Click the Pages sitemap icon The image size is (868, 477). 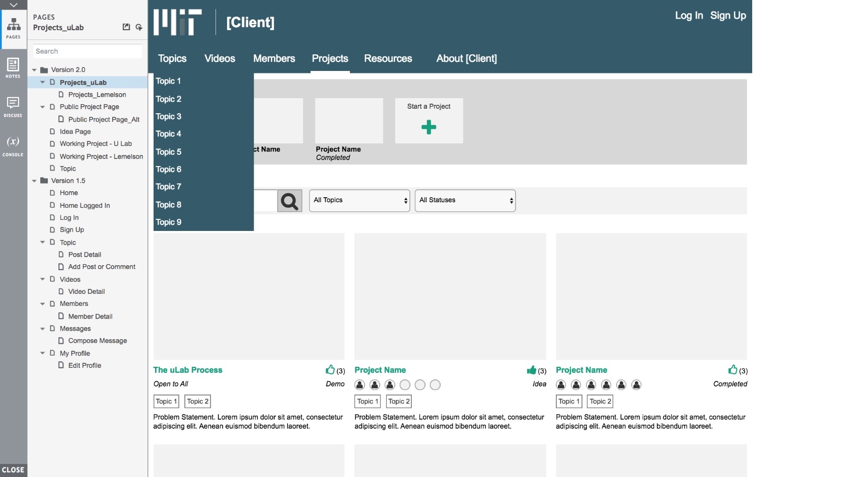tap(14, 28)
